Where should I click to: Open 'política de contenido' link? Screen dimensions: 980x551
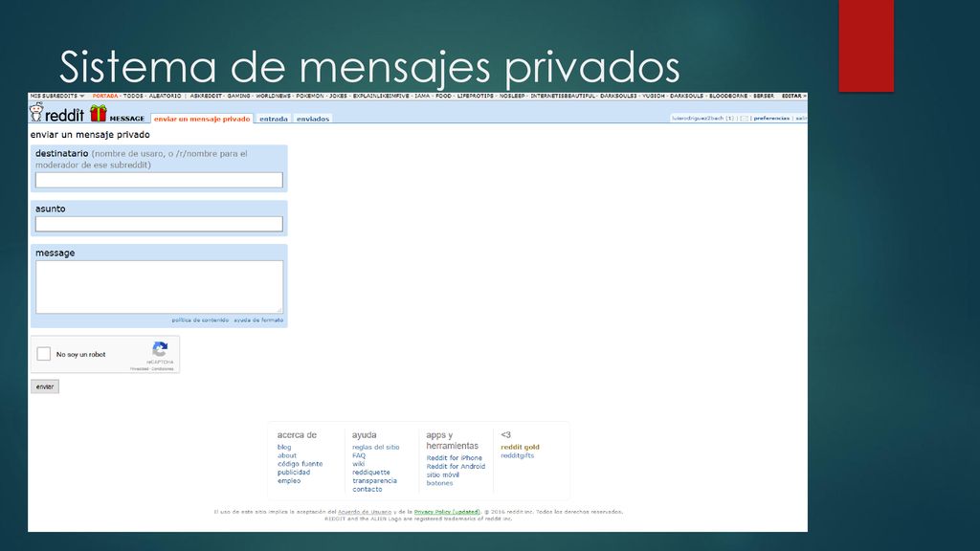click(x=200, y=320)
